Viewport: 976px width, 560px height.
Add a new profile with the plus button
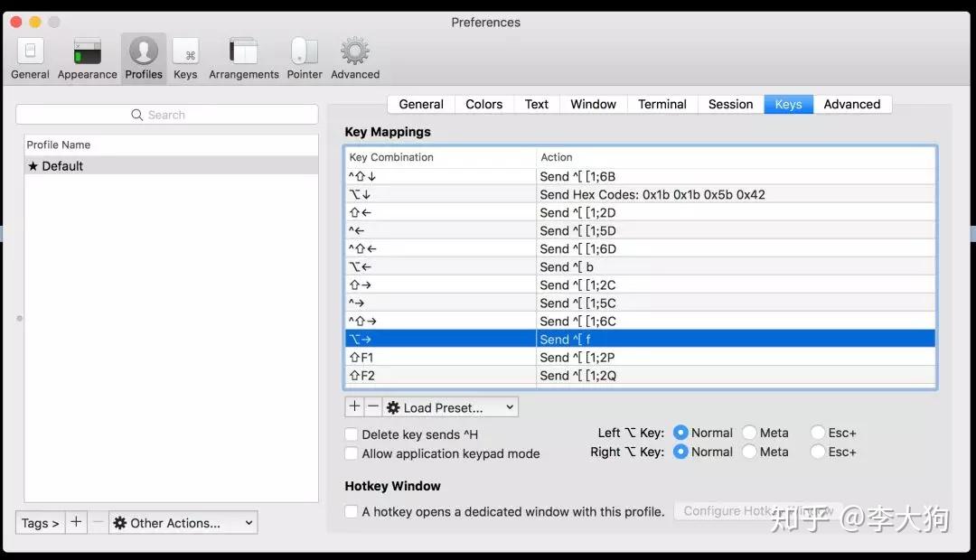[x=76, y=522]
